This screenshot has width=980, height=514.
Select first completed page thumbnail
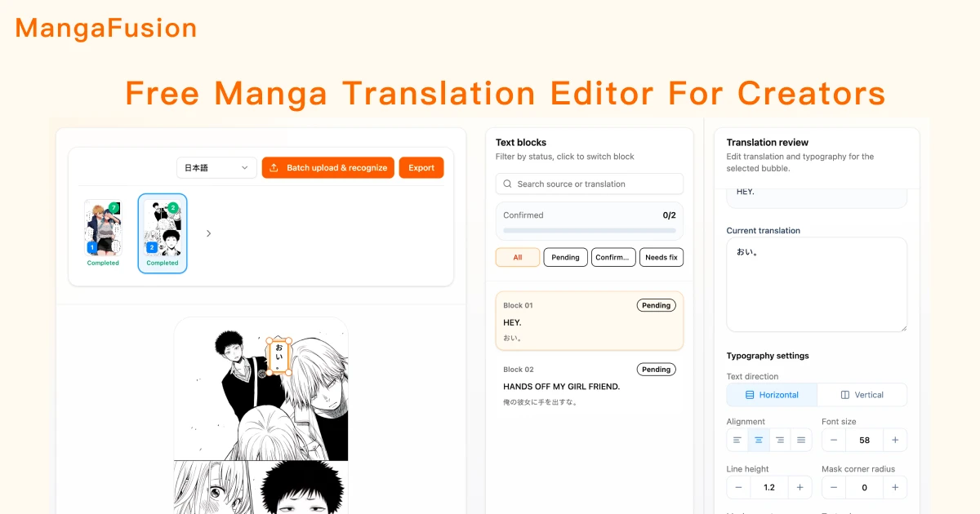point(103,233)
